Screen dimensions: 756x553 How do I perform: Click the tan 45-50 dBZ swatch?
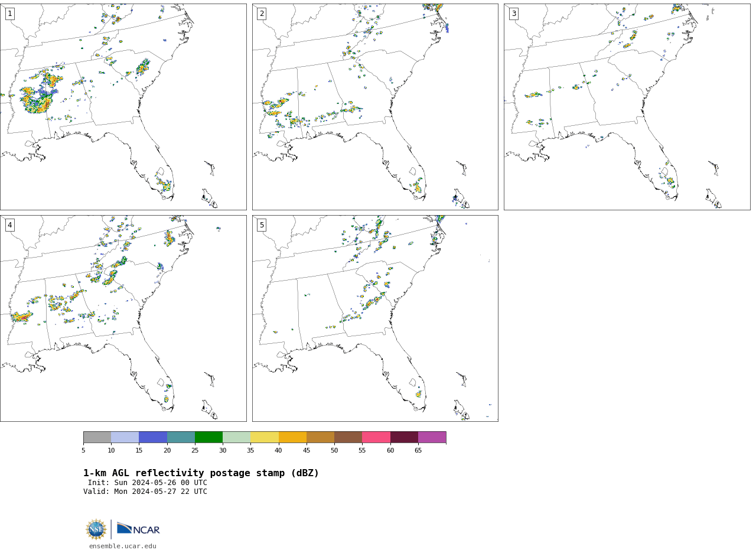tap(320, 437)
